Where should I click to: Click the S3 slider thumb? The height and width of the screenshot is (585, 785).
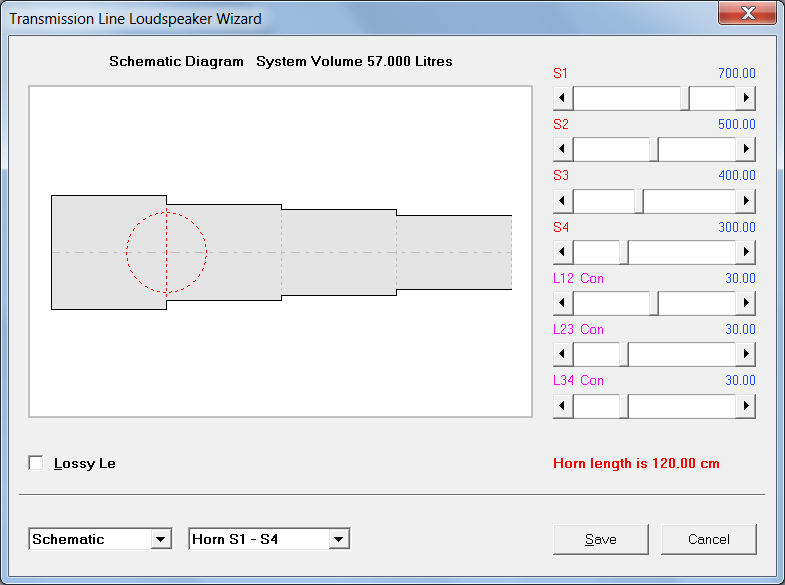[x=639, y=201]
